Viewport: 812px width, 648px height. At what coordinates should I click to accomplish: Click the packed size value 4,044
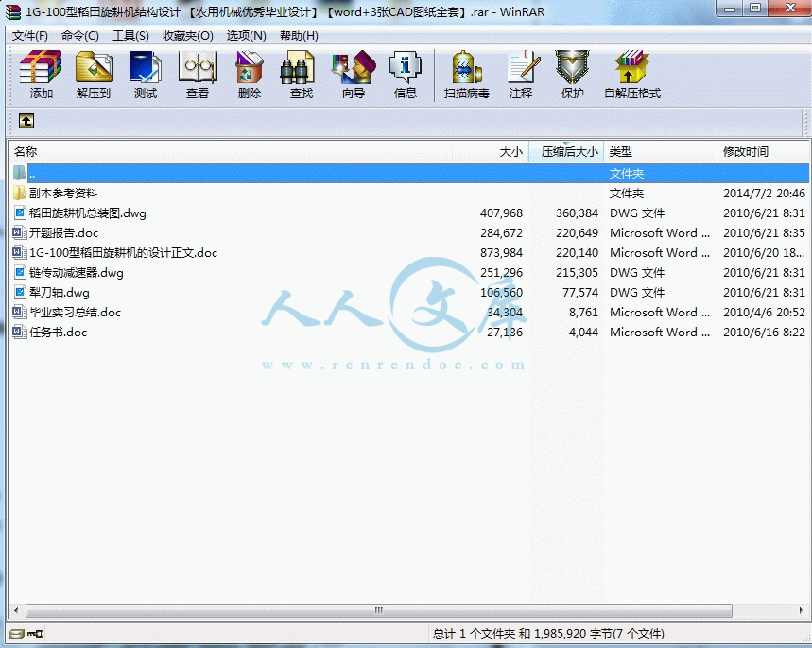(583, 333)
